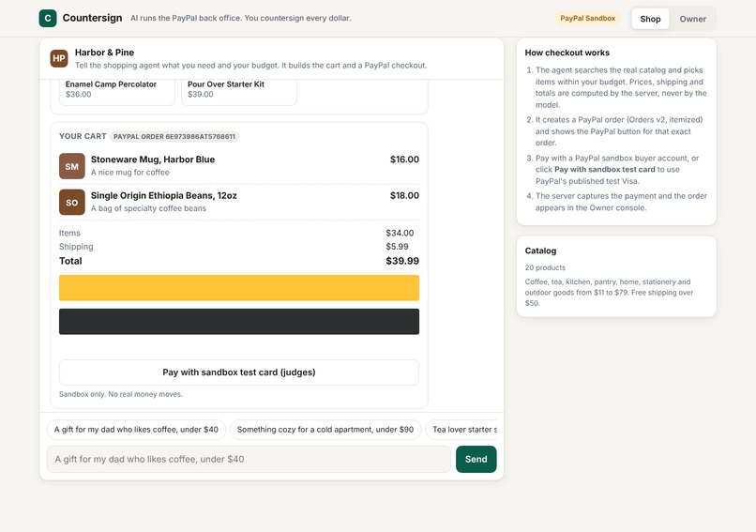Focus the shopping request input field

249,459
